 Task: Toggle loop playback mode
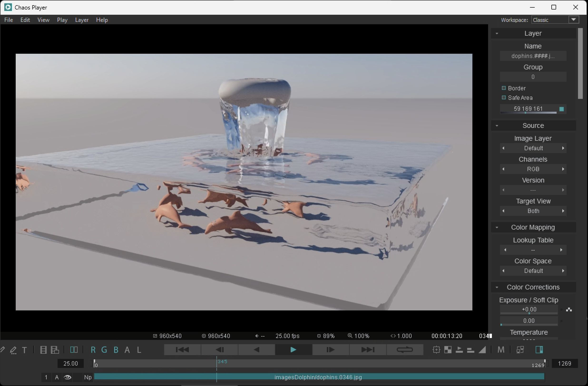point(404,350)
